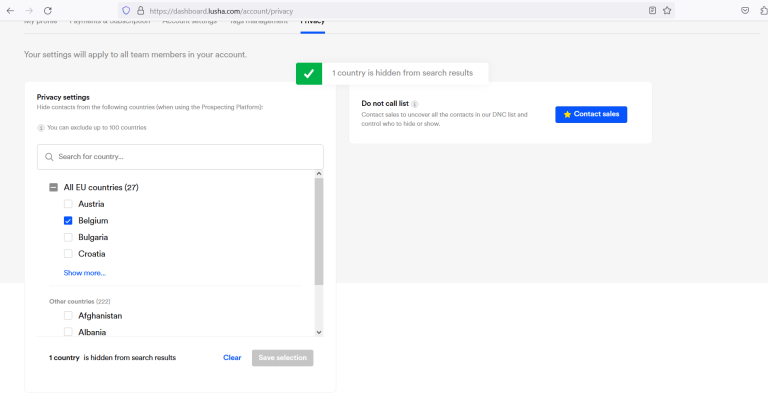The image size is (768, 395).
Task: Check the Croatia checkbox
Action: point(68,254)
